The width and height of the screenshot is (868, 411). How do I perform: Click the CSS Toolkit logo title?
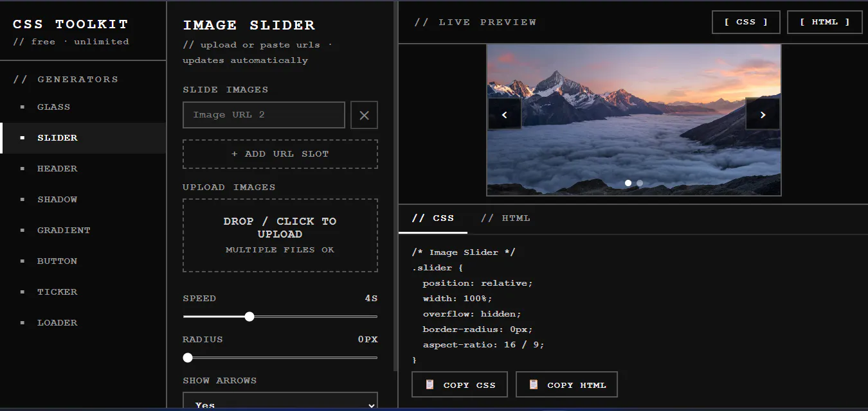(x=71, y=24)
